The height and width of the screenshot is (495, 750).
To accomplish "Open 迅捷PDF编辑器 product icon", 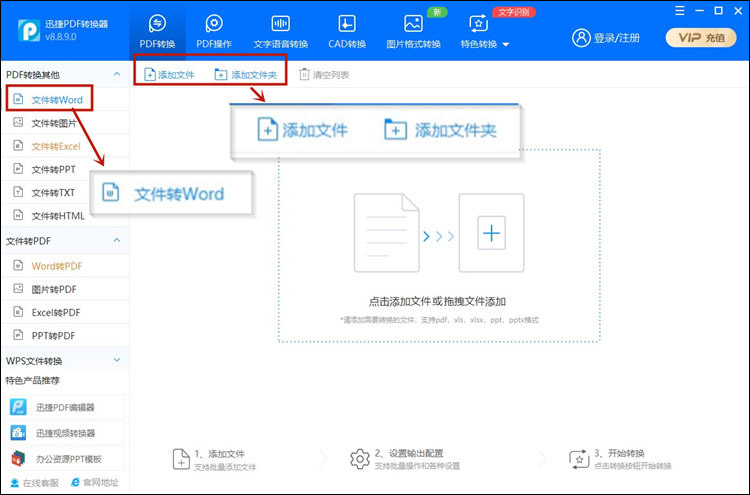I will [19, 407].
